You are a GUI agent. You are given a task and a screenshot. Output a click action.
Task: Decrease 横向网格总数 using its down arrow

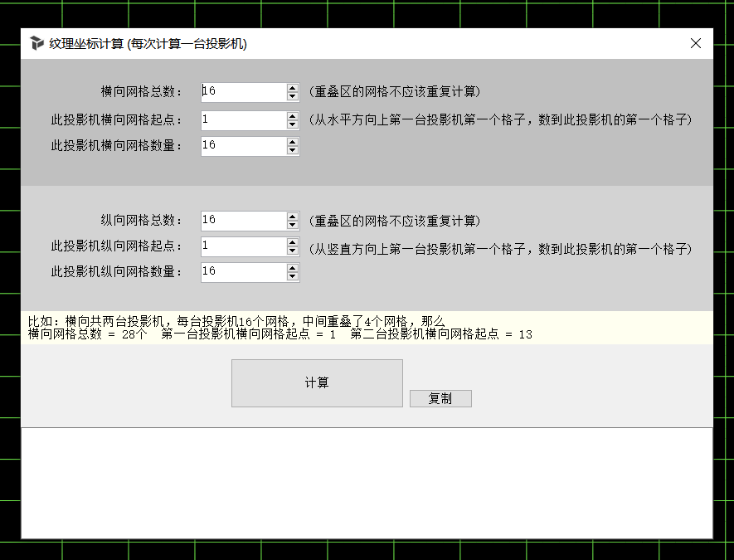click(x=292, y=95)
